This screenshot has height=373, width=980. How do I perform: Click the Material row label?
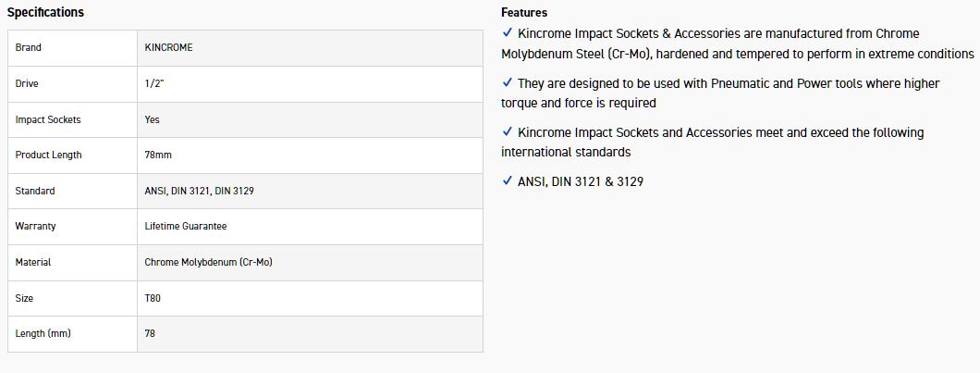pyautogui.click(x=33, y=262)
